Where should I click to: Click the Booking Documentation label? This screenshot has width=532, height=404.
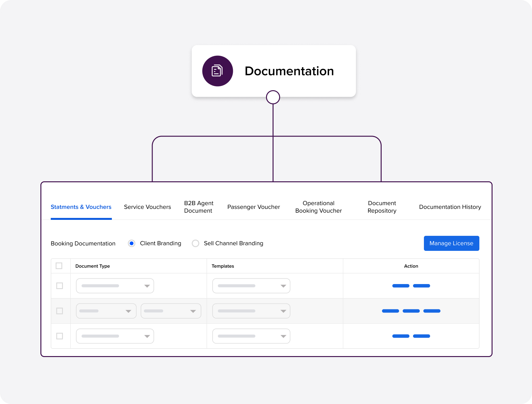pyautogui.click(x=83, y=244)
